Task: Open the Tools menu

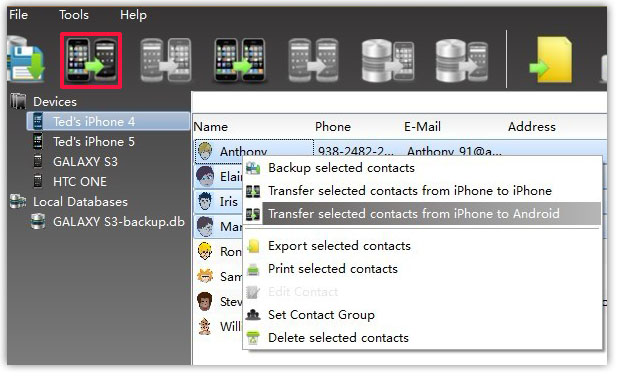Action: [74, 15]
